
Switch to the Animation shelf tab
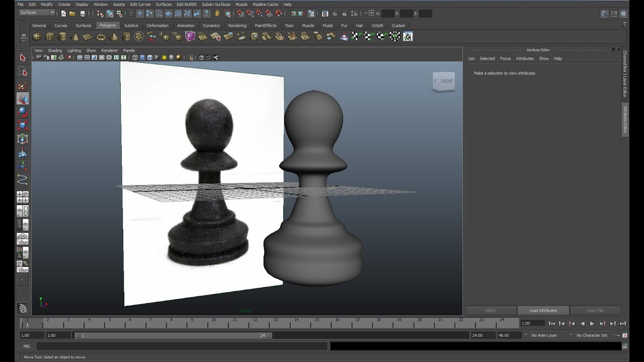click(x=186, y=26)
